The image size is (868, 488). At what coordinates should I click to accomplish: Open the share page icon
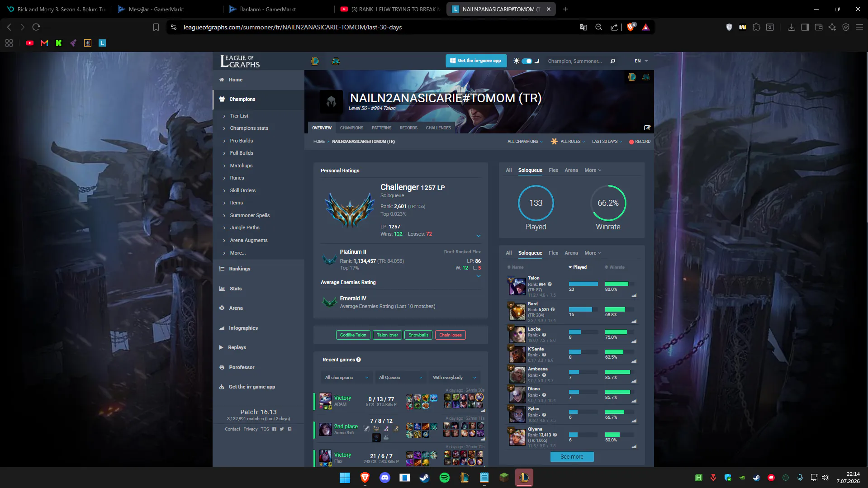pyautogui.click(x=614, y=27)
